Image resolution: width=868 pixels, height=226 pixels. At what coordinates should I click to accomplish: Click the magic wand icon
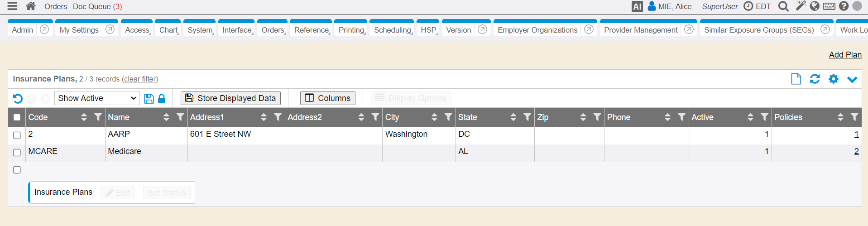click(801, 6)
